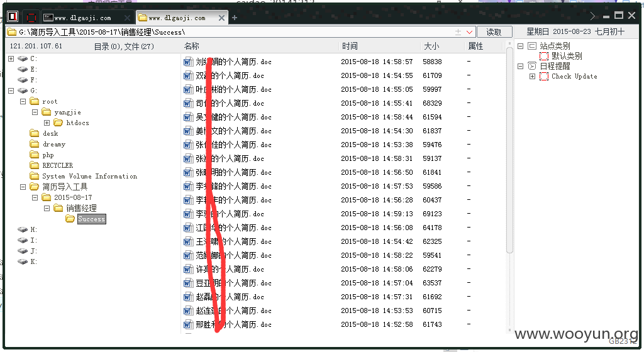Switch to the www.dlgaoji.com tab with folder icon
Screen dimensions: 644x352
click(177, 18)
